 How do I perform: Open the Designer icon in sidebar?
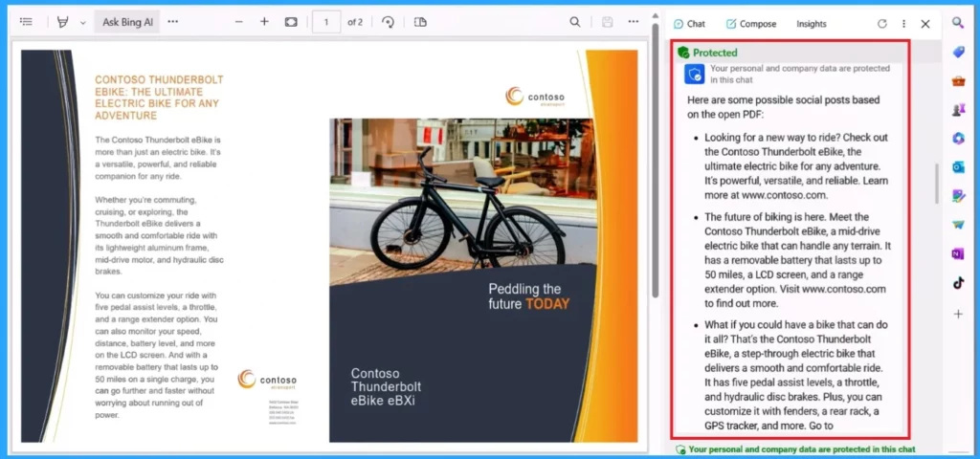(958, 196)
